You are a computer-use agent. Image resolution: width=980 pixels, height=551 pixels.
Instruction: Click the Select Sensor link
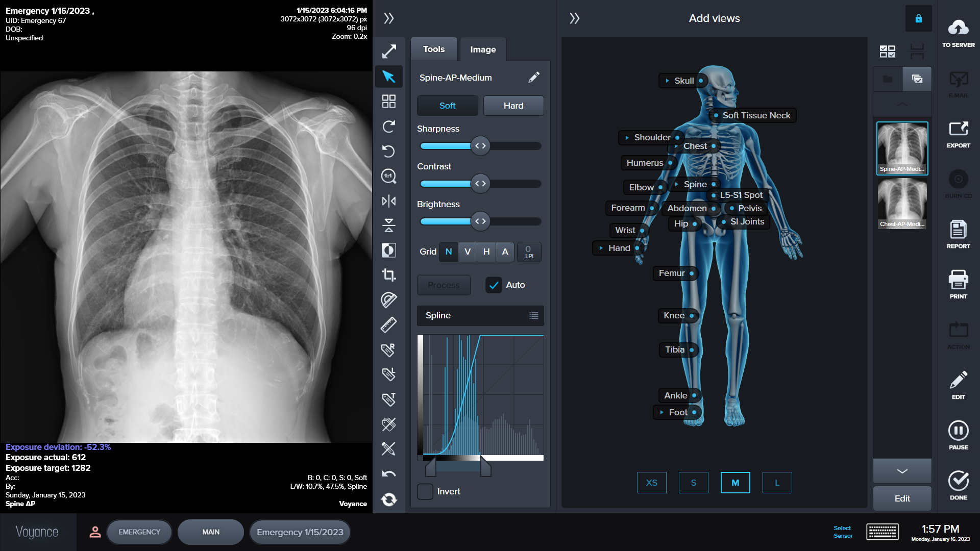coord(842,532)
